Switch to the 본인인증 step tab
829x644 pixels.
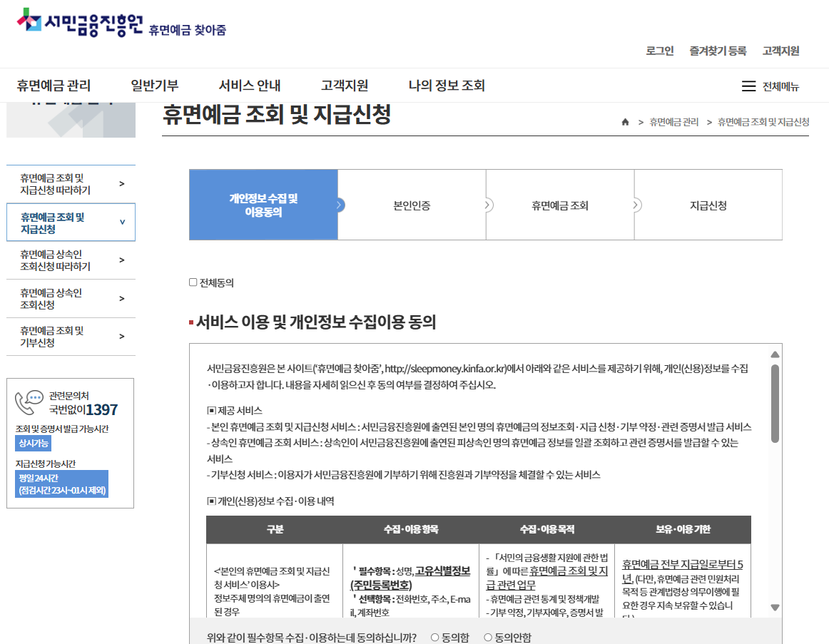point(412,205)
